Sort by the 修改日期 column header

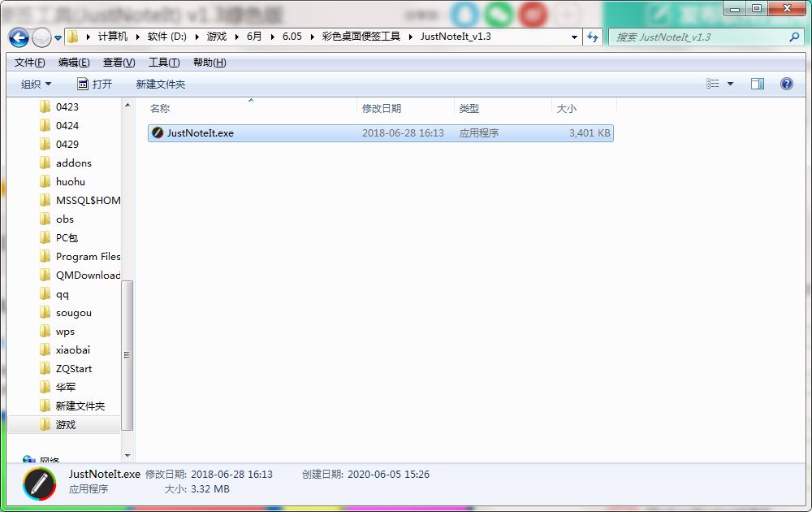406,108
